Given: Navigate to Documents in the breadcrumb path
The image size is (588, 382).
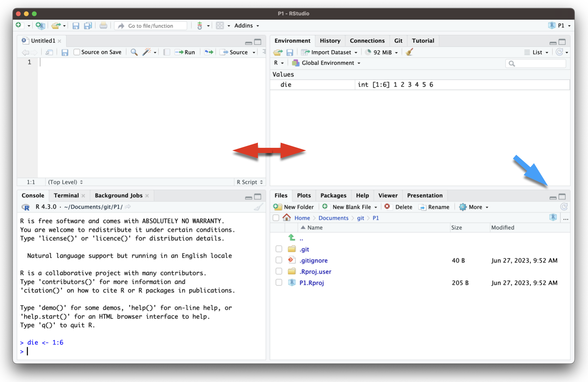Looking at the screenshot, I should click(333, 218).
